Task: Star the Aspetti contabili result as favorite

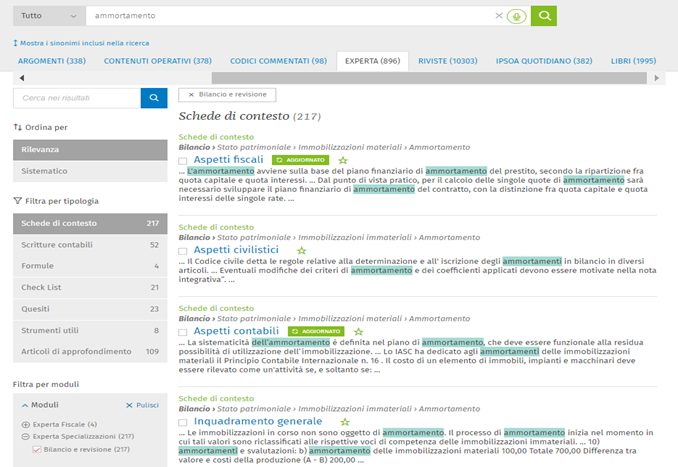Action: (358, 331)
